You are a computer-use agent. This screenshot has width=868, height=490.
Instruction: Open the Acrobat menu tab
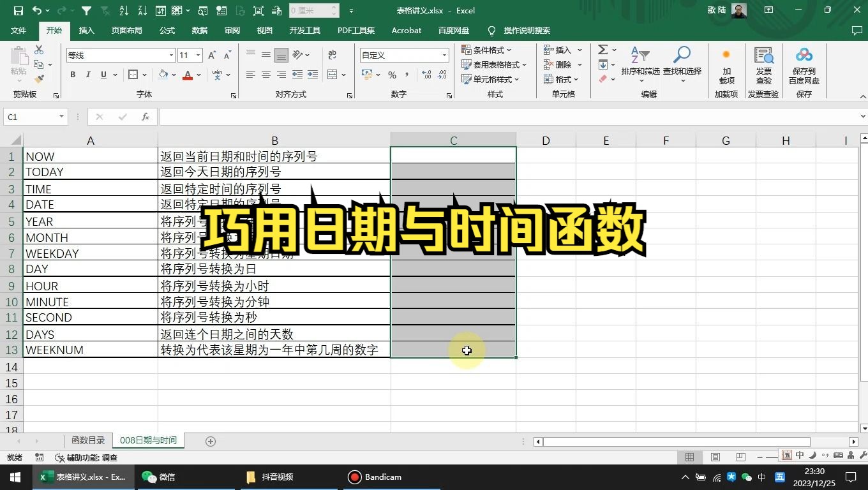(x=406, y=30)
